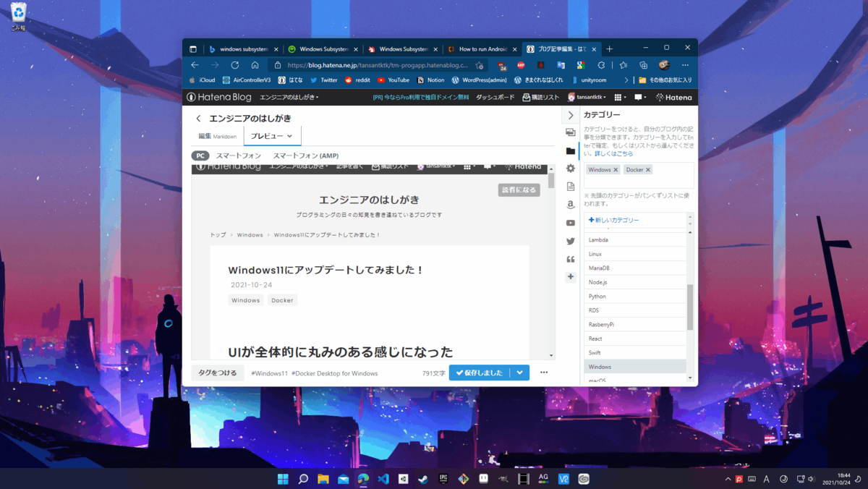Open a new browser tab
The image size is (868, 489).
[609, 49]
